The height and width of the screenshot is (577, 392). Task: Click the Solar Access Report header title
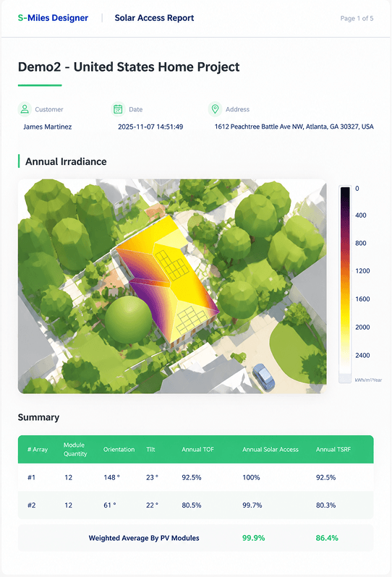(x=154, y=18)
